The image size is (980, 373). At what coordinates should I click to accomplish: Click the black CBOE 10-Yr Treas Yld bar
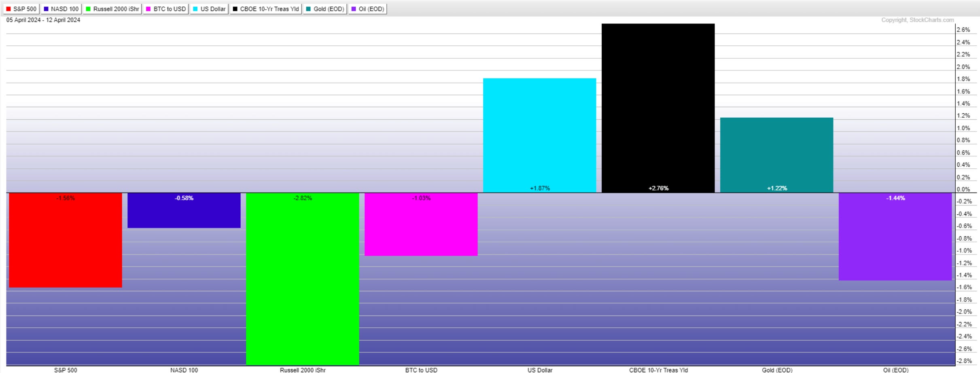pos(658,108)
